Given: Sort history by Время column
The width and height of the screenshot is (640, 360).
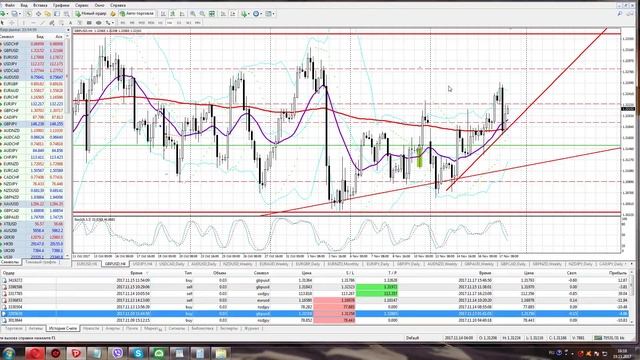Looking at the screenshot, I should 136,273.
